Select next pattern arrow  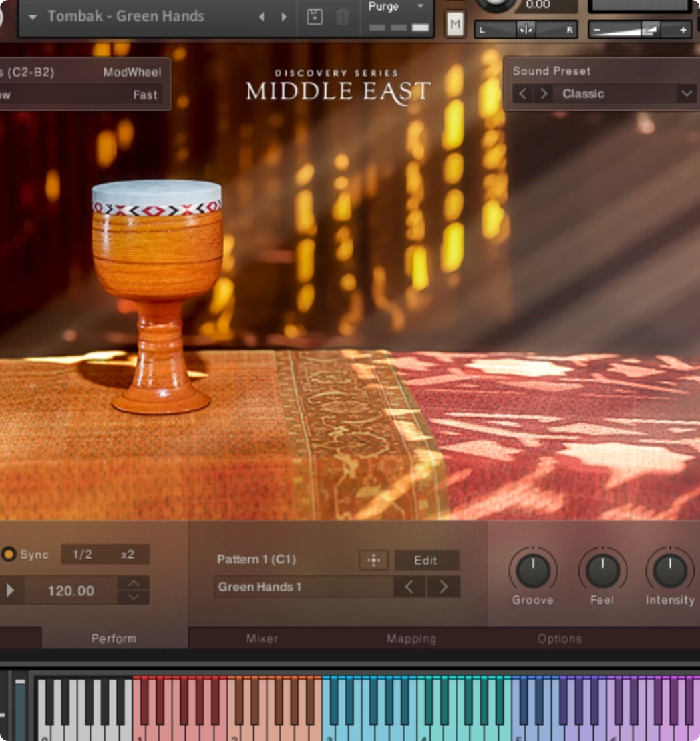(x=443, y=587)
